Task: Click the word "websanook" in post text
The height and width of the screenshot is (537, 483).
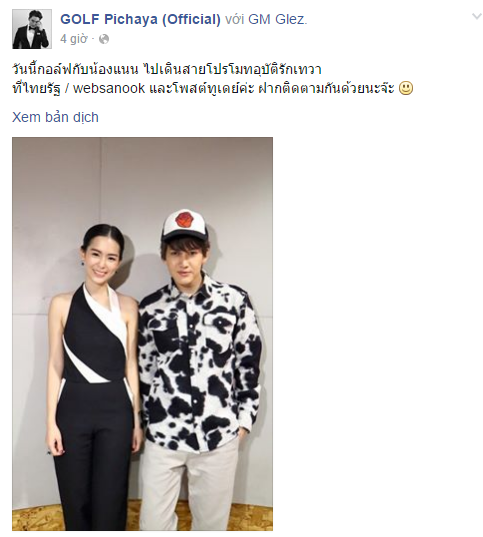Action: (x=109, y=89)
